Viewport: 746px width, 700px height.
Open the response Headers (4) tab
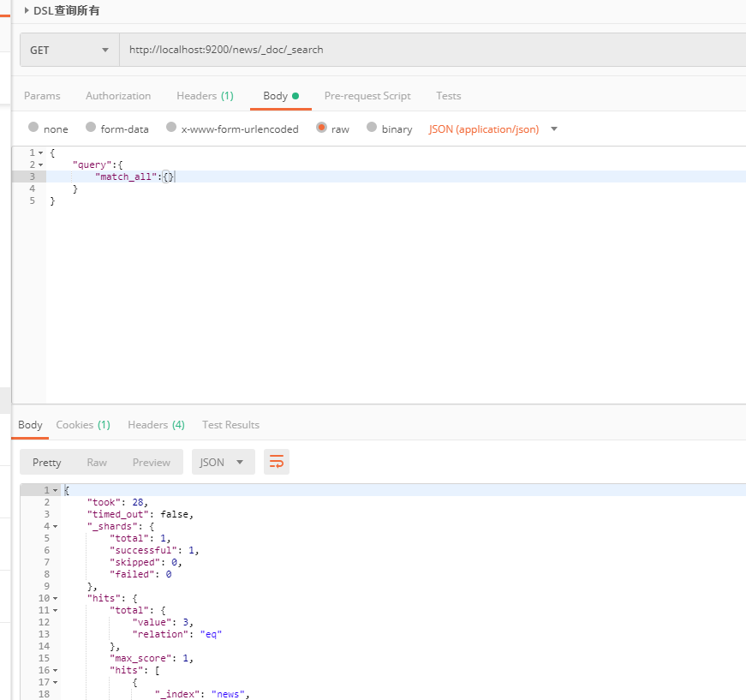[156, 424]
